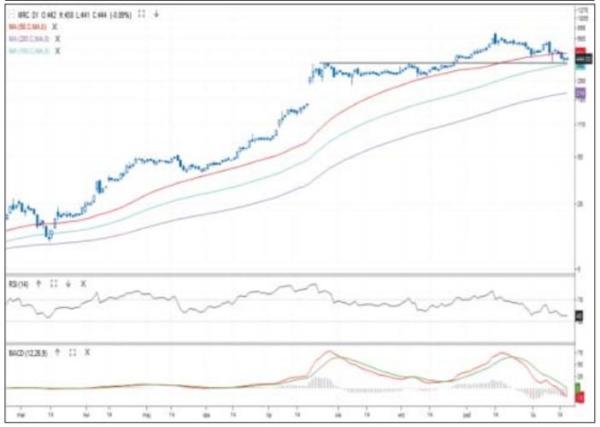Move the RSI pane down

point(66,284)
